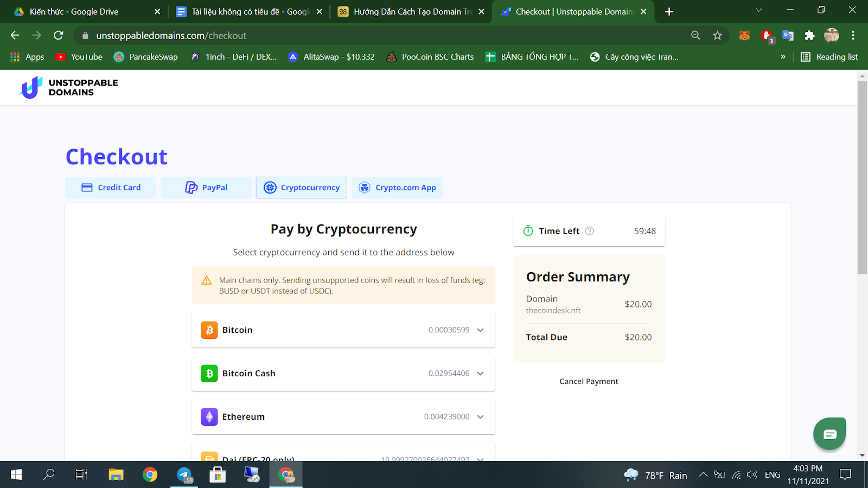This screenshot has height=488, width=868.
Task: Expand the Ethereum payment row chevron
Action: coord(480,417)
